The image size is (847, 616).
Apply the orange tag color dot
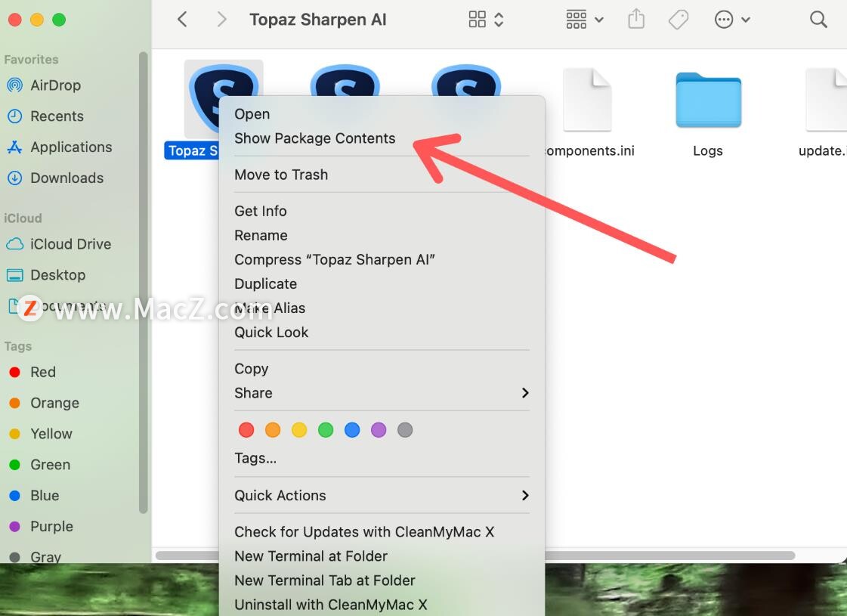(x=273, y=430)
